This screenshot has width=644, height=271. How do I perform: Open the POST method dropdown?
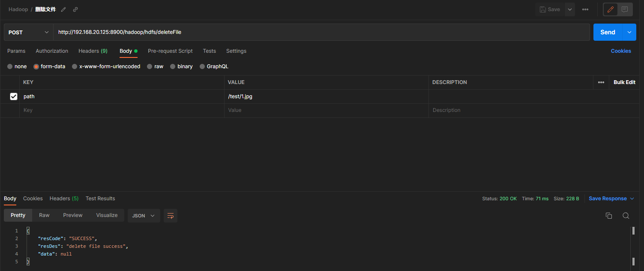[x=29, y=32]
